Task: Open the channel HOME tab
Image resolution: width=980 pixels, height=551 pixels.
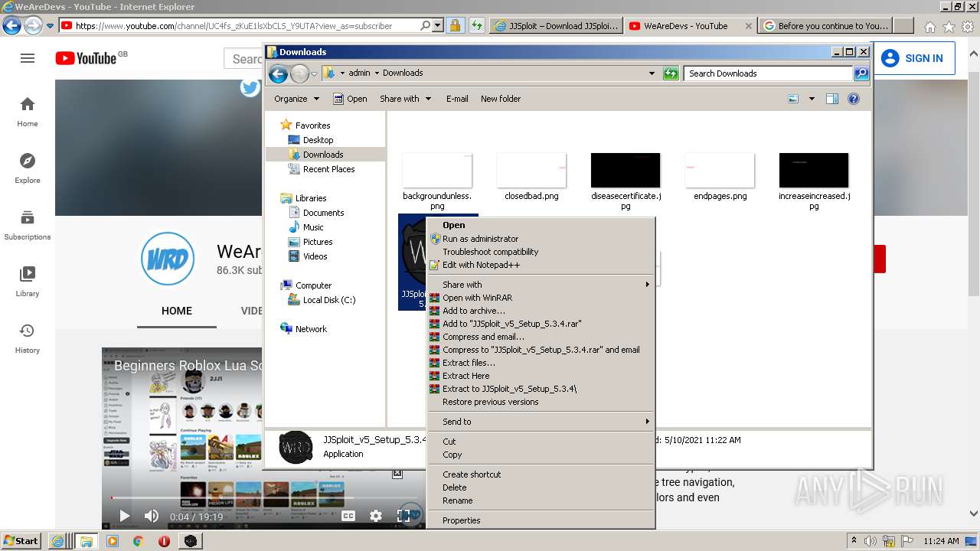Action: point(177,311)
